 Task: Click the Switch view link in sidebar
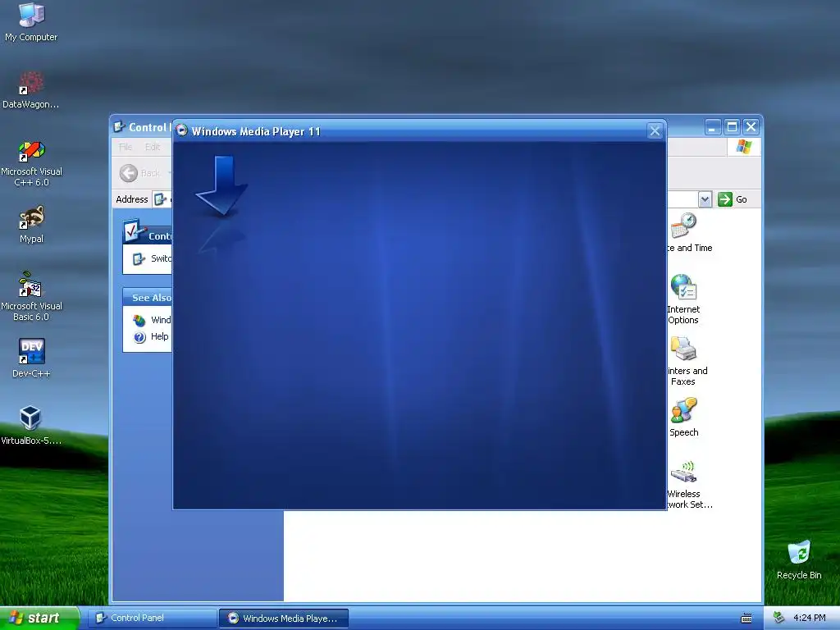click(x=152, y=258)
